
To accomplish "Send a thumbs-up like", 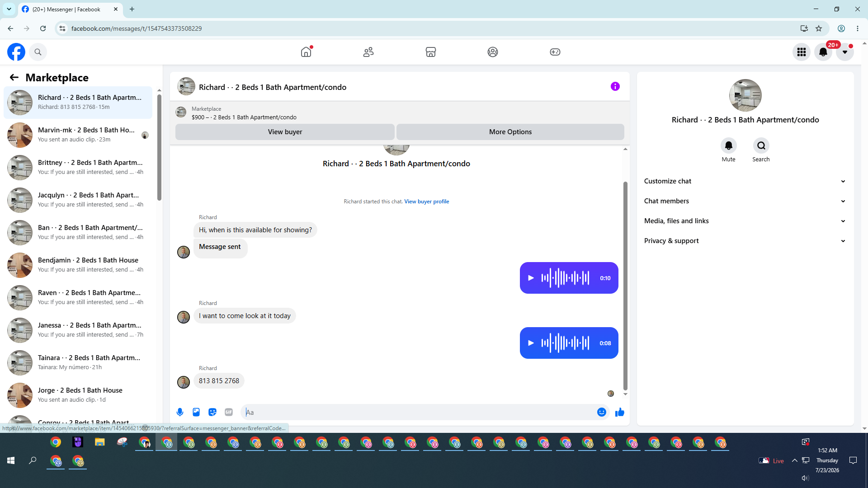I will tap(620, 412).
